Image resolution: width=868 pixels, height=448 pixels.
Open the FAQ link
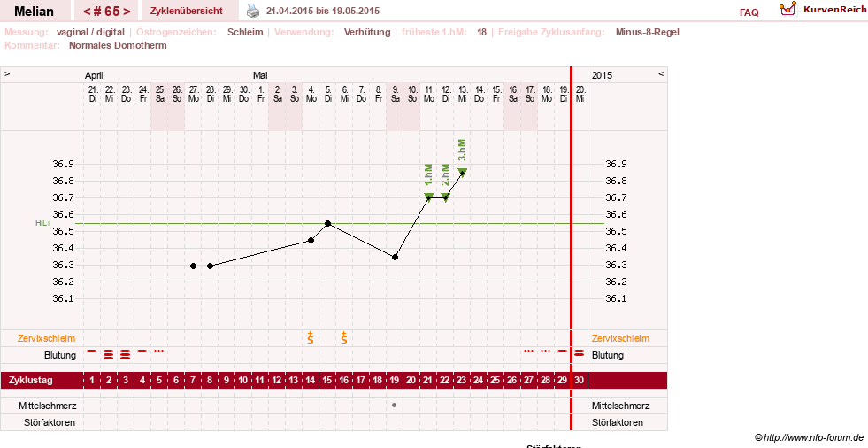(749, 12)
